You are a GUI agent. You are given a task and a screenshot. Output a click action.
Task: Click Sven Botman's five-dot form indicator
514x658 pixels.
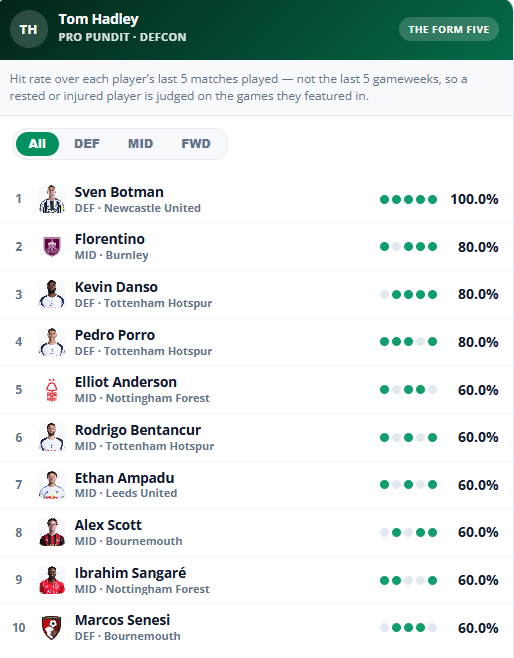[x=408, y=199]
